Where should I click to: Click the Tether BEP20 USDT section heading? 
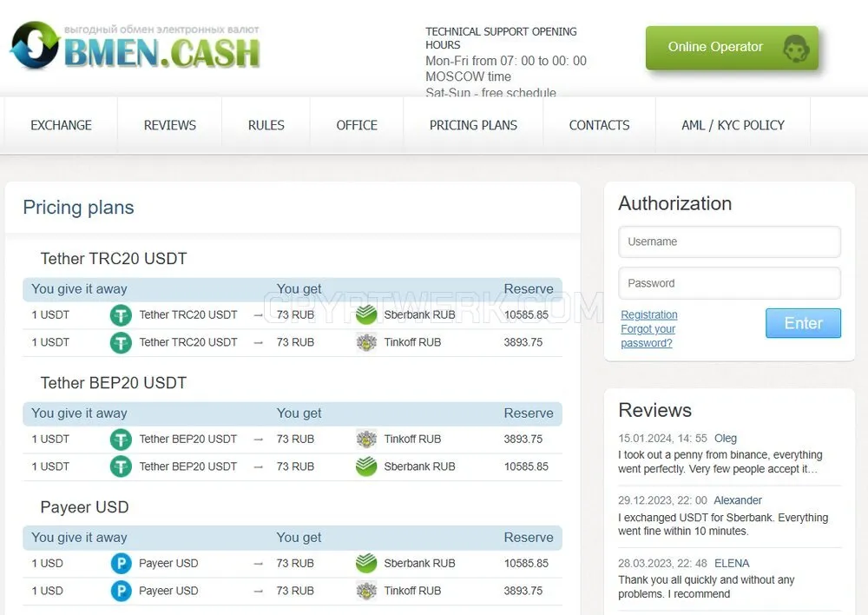[x=114, y=383]
